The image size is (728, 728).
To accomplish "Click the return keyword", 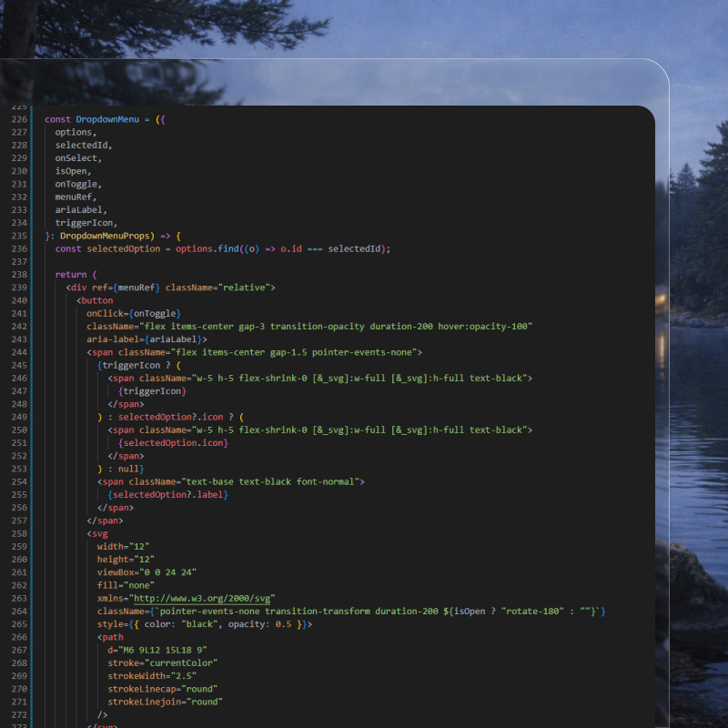I will coord(70,274).
